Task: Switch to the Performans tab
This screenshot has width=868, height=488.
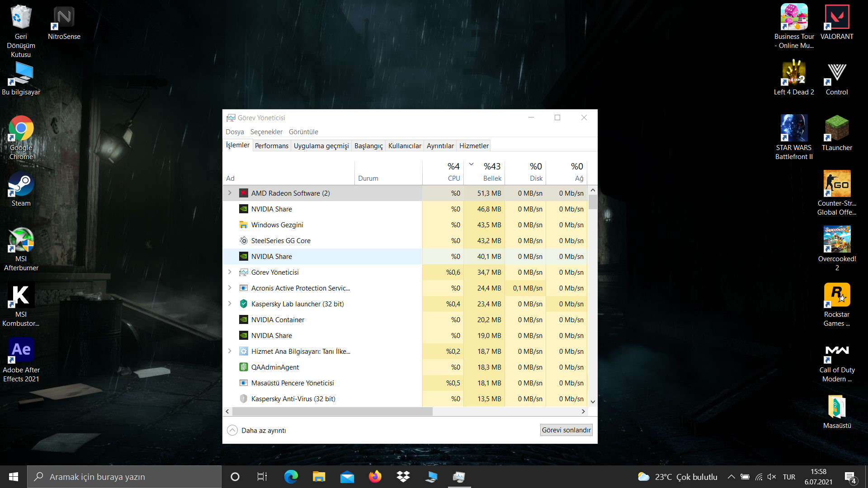Action: (271, 145)
